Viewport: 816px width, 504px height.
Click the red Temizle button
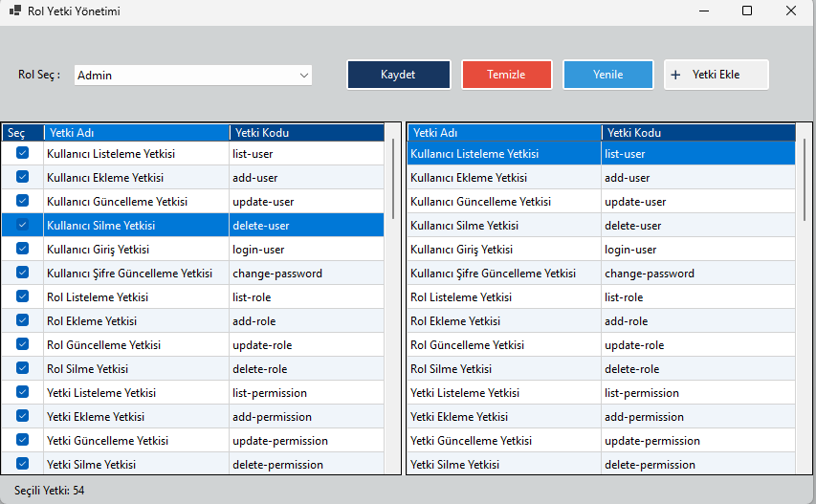[x=506, y=75]
